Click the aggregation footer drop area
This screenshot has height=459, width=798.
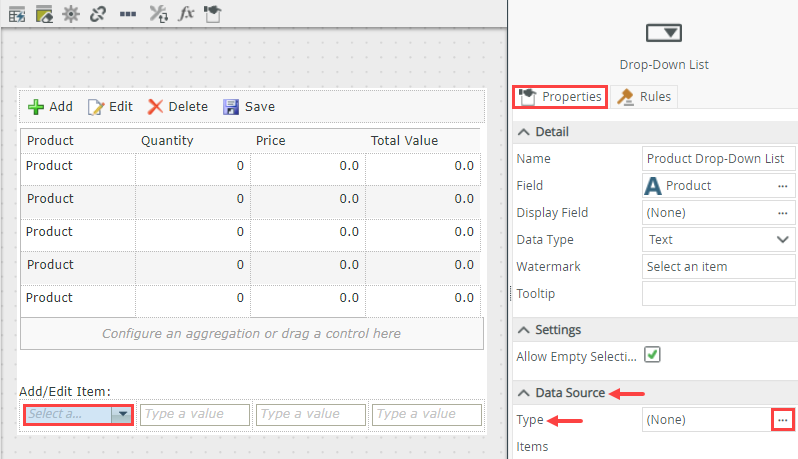(251, 334)
